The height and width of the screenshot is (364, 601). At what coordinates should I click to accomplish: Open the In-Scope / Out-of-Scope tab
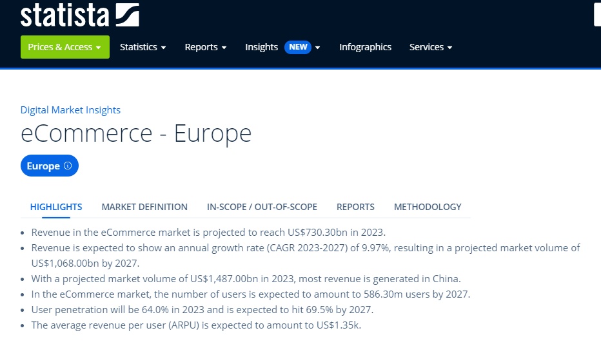pyautogui.click(x=262, y=207)
